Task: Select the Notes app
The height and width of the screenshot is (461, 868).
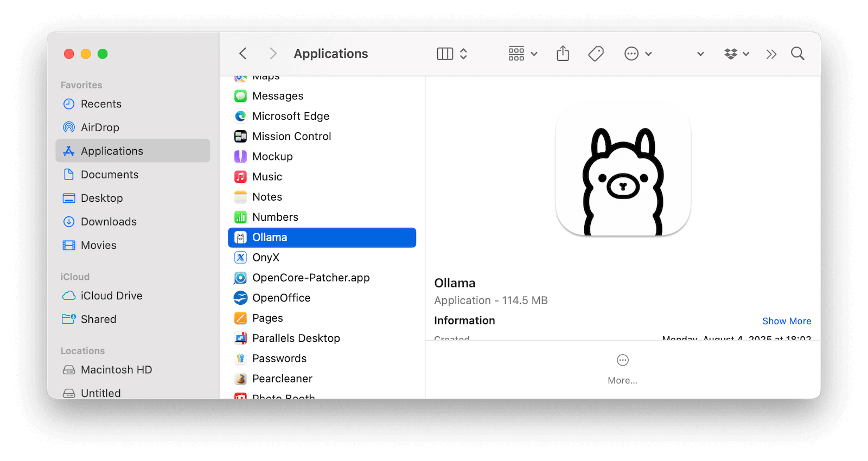Action: [x=322, y=197]
